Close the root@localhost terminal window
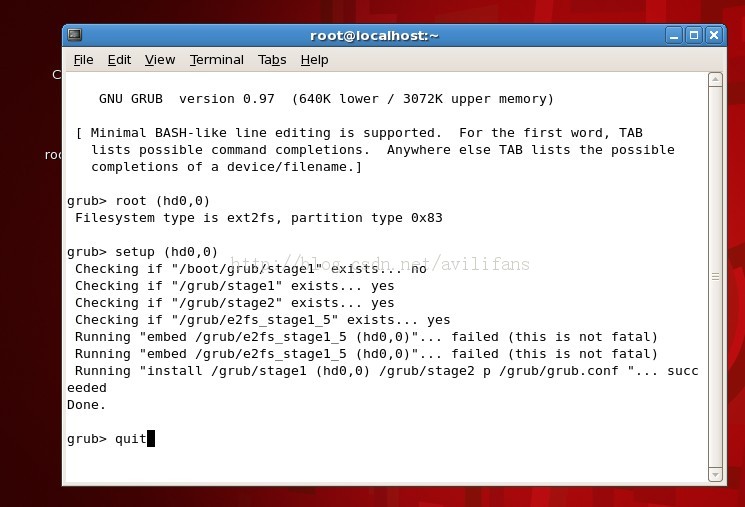Viewport: 745px width, 507px height. [x=714, y=35]
